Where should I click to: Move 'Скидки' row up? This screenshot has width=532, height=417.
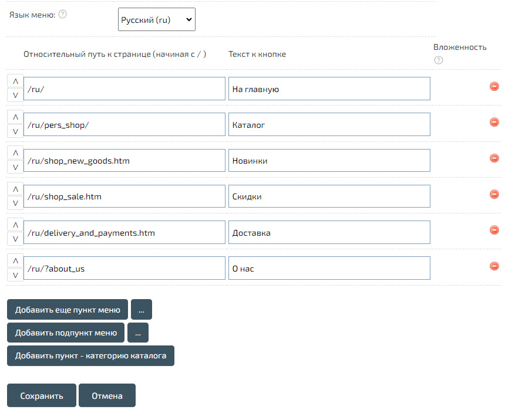tap(15, 189)
